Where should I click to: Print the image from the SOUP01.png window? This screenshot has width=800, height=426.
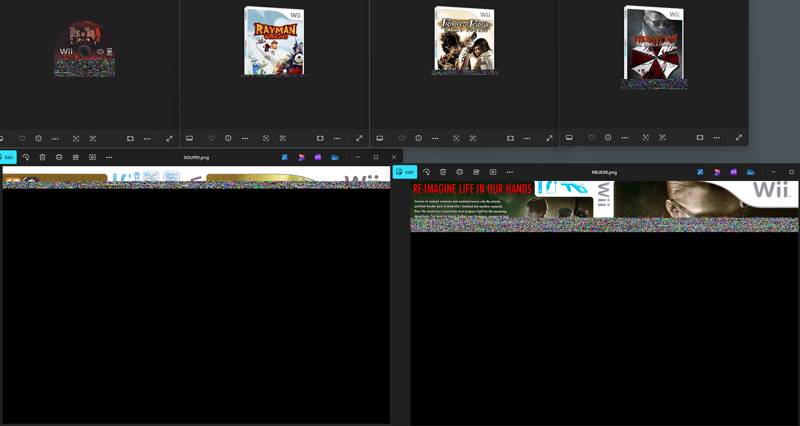pyautogui.click(x=59, y=157)
